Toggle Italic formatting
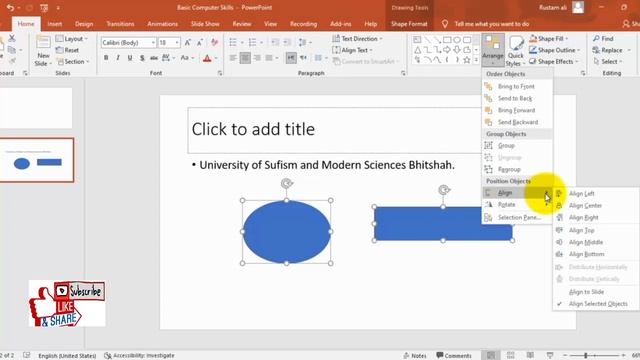 coord(118,58)
